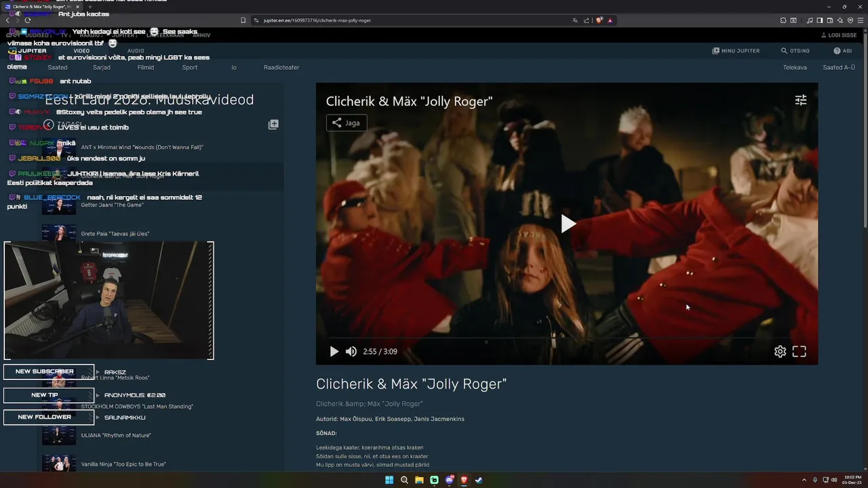Open the video player settings gear
This screenshot has width=868, height=488.
coord(780,351)
